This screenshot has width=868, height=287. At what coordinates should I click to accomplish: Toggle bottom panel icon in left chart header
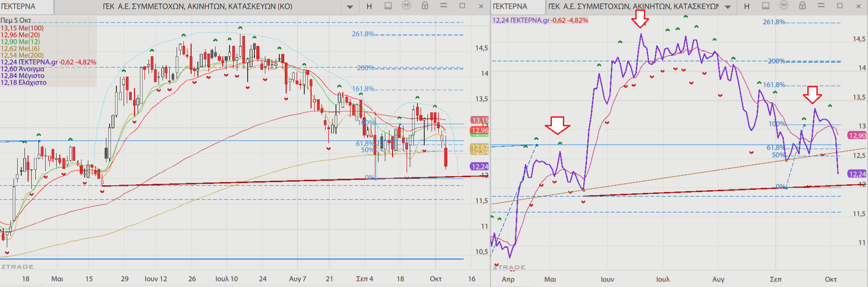pos(388,6)
